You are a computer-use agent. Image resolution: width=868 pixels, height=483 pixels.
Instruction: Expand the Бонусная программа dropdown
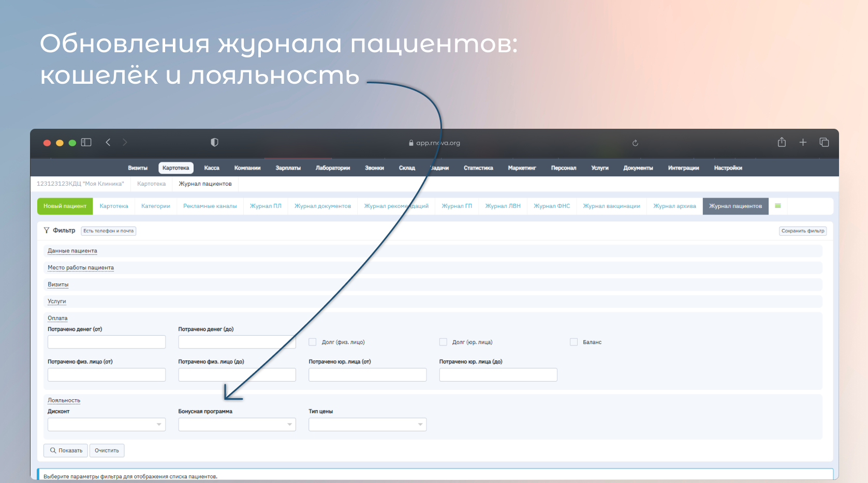(x=237, y=425)
